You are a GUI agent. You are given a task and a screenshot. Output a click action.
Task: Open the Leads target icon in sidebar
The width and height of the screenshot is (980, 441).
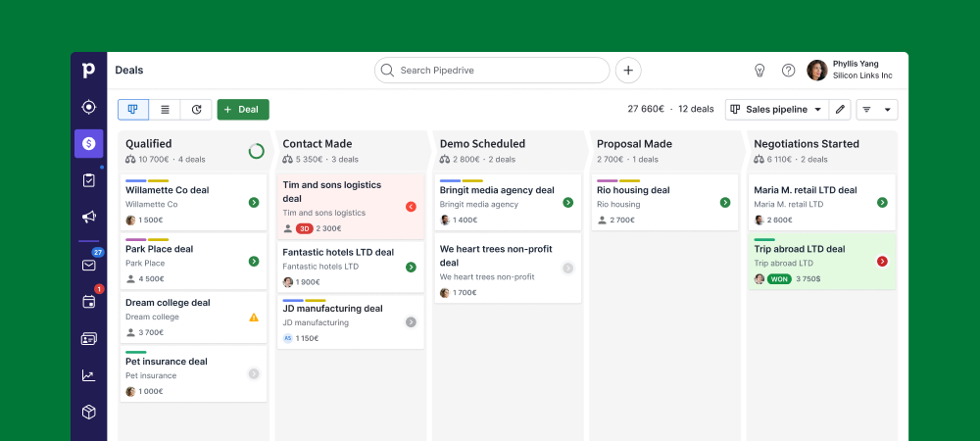click(x=88, y=107)
